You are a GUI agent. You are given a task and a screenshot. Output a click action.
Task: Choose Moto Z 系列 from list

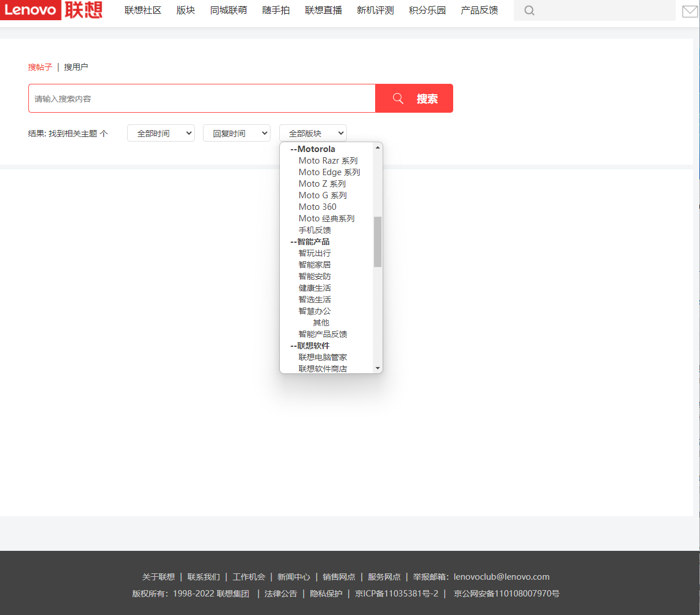click(x=322, y=184)
